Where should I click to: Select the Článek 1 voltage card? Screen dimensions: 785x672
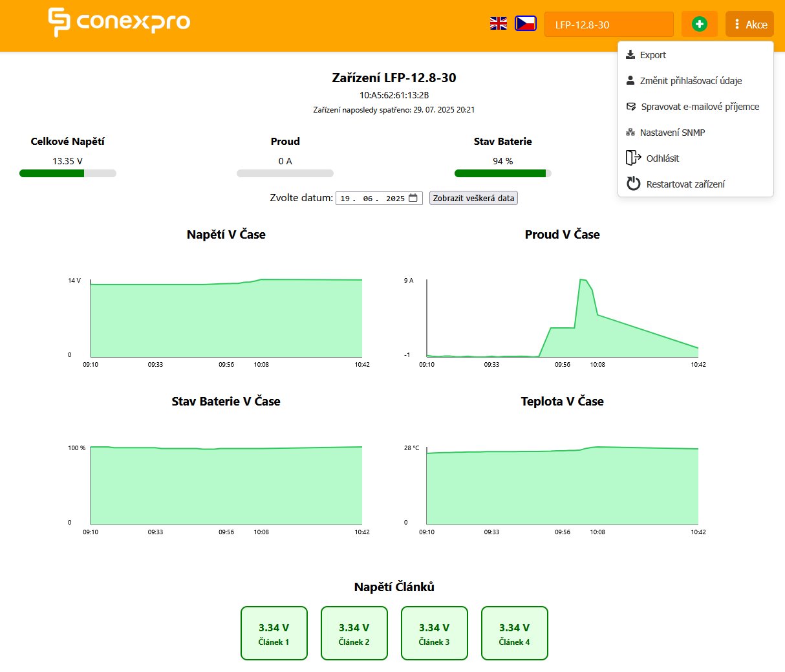(x=274, y=633)
